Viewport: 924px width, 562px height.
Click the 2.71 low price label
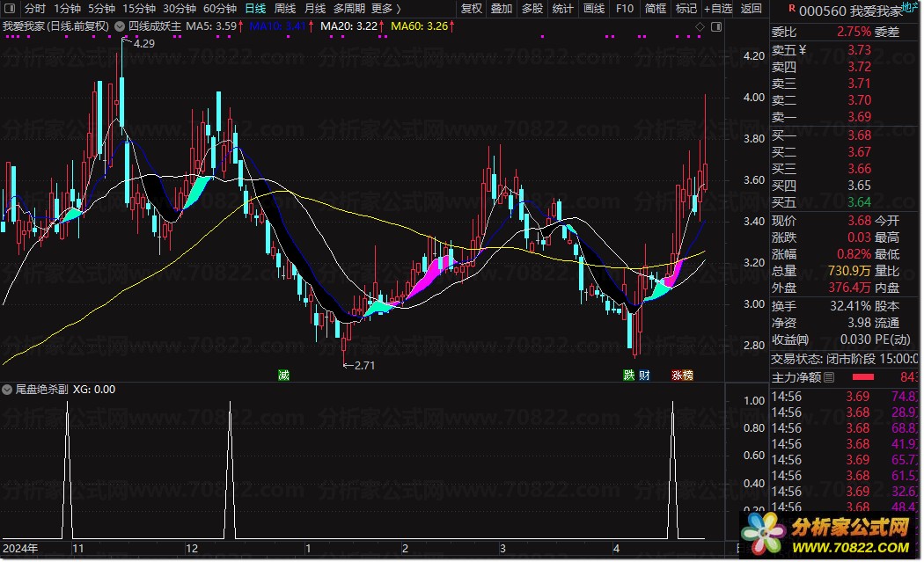[364, 366]
